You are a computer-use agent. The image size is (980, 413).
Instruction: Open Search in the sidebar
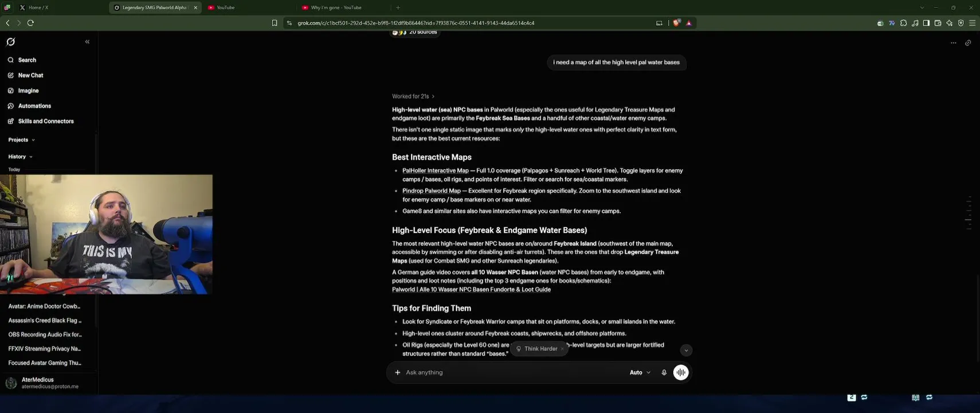[27, 60]
